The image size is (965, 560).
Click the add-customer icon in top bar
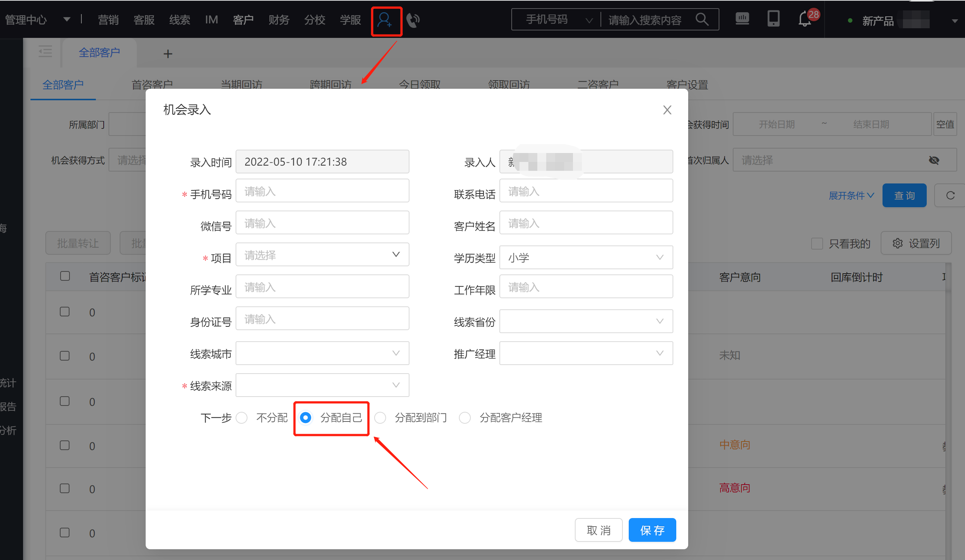[x=385, y=20]
